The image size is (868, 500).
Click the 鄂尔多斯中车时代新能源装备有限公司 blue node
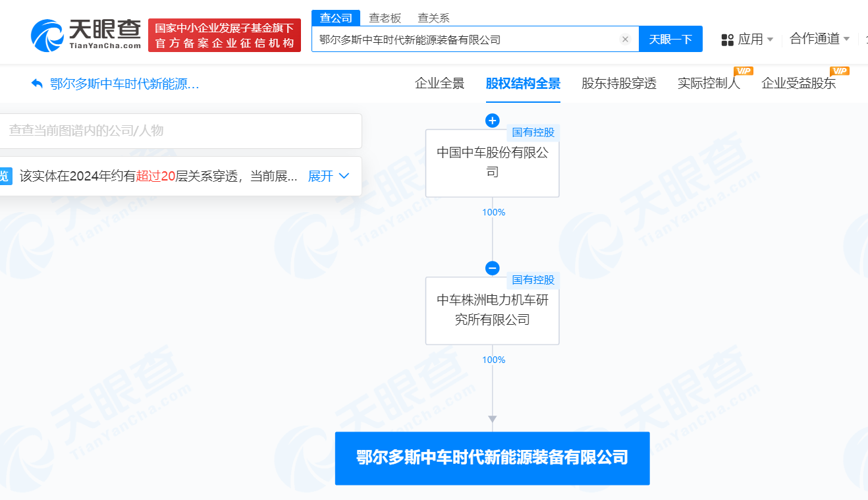492,458
